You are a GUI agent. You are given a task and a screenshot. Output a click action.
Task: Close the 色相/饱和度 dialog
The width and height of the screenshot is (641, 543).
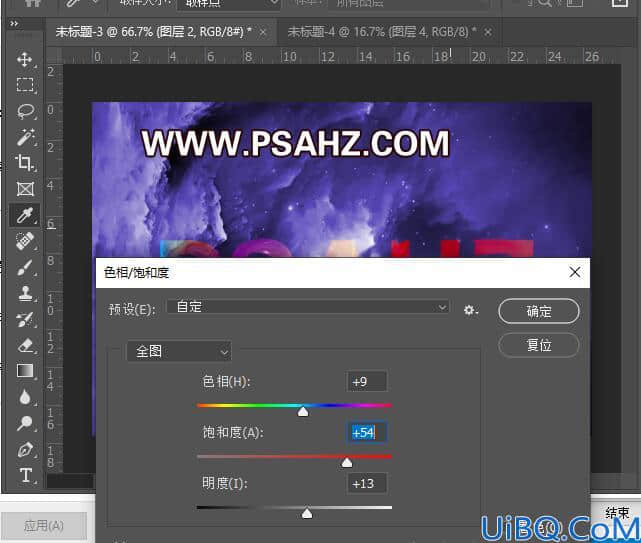click(574, 272)
